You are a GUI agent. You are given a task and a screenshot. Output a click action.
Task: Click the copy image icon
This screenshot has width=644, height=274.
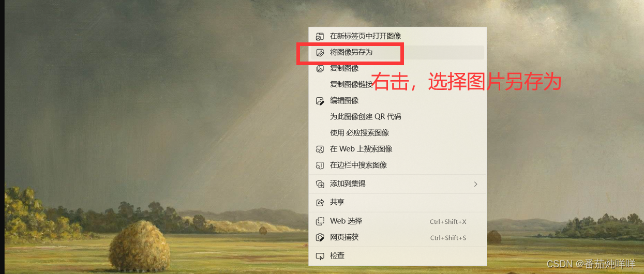[x=320, y=68]
